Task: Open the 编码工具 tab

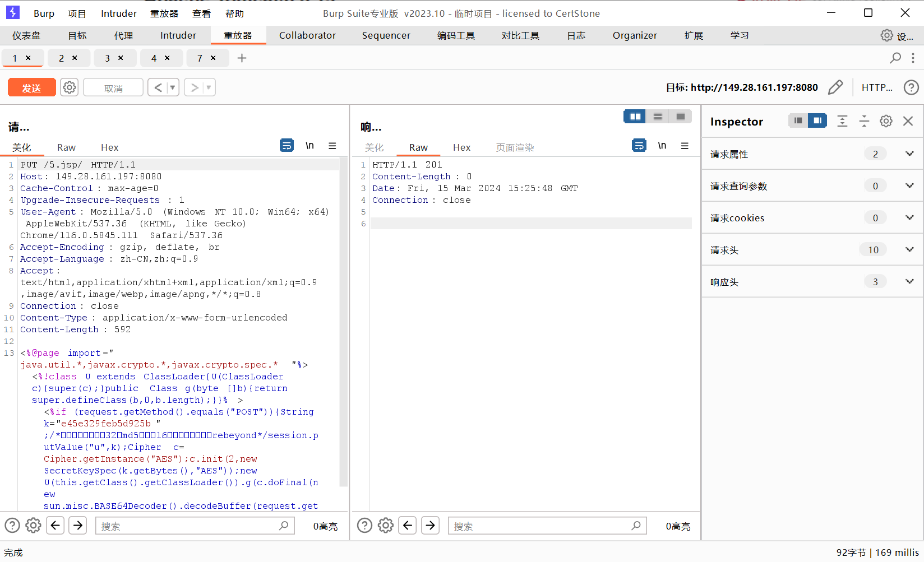Action: [456, 35]
